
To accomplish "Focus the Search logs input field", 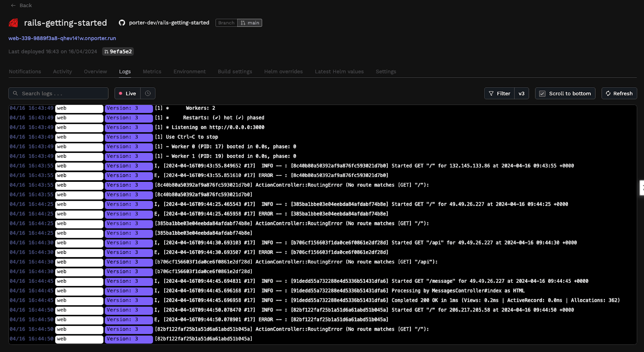I will 58,93.
